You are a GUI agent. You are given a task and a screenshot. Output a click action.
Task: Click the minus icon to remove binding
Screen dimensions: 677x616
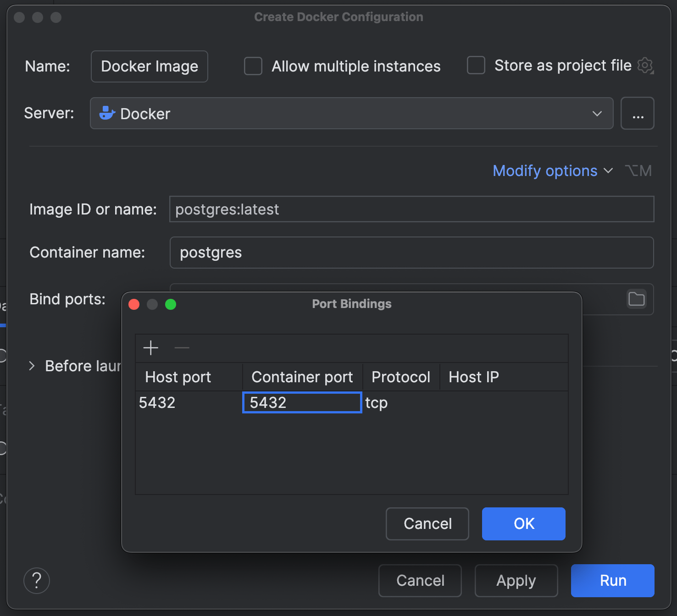pyautogui.click(x=182, y=348)
